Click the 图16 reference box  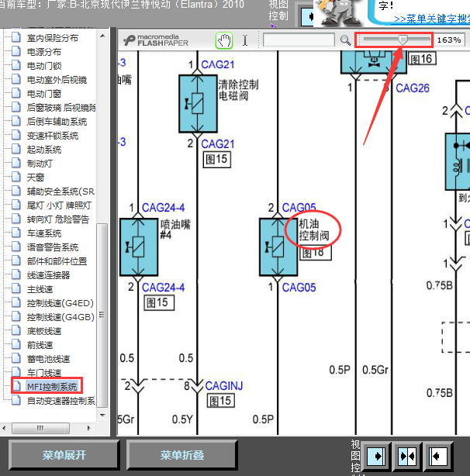(x=422, y=59)
